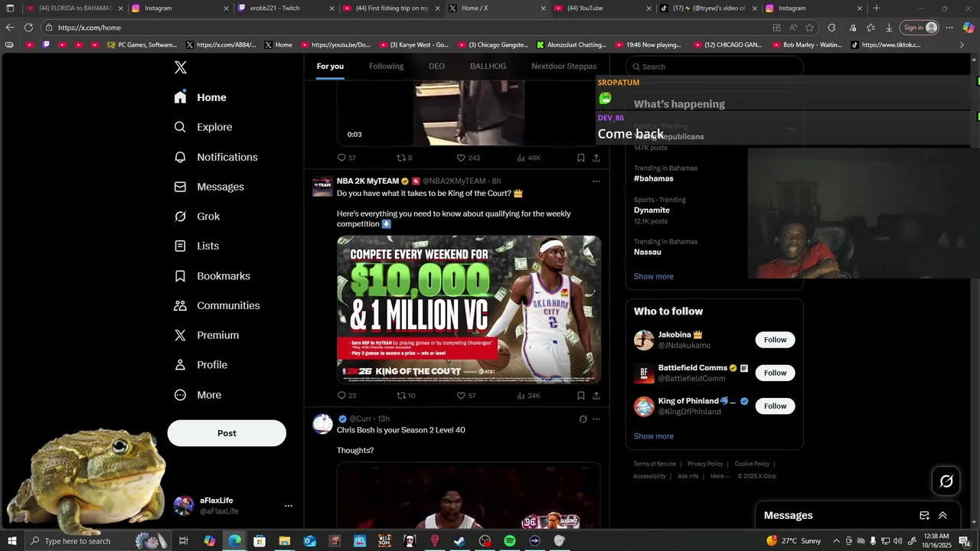Viewport: 980px width, 551px height.
Task: Open the Windows Start menu
Action: [x=11, y=541]
